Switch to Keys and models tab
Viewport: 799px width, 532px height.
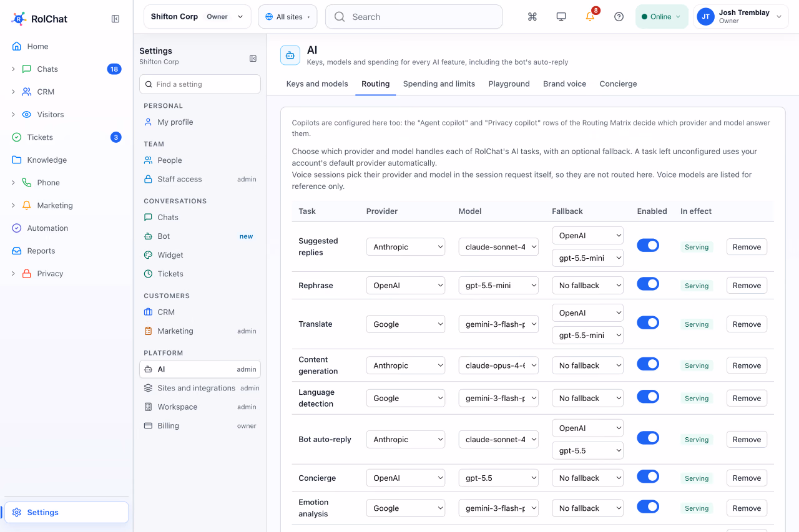(x=317, y=84)
